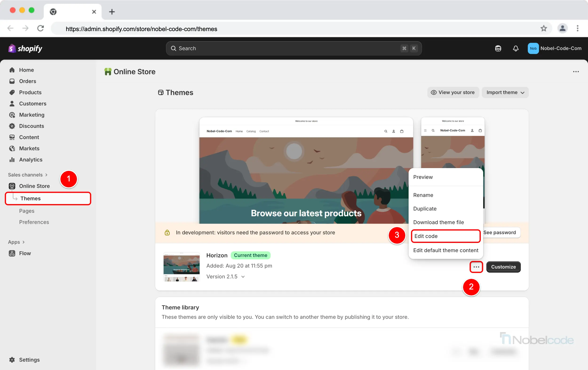
Task: Bookmark page with the star icon
Action: (x=543, y=28)
